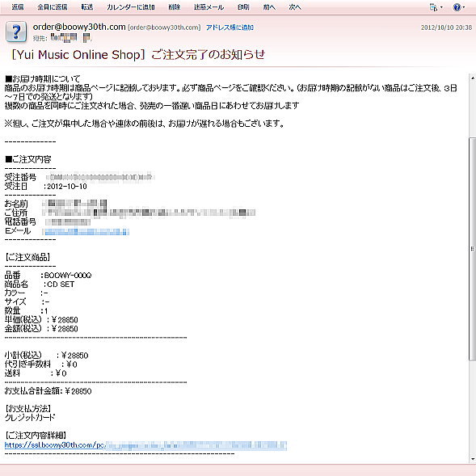Go to next message with 次へ
Image resolution: width=476 pixels, height=476 pixels.
(x=295, y=7)
